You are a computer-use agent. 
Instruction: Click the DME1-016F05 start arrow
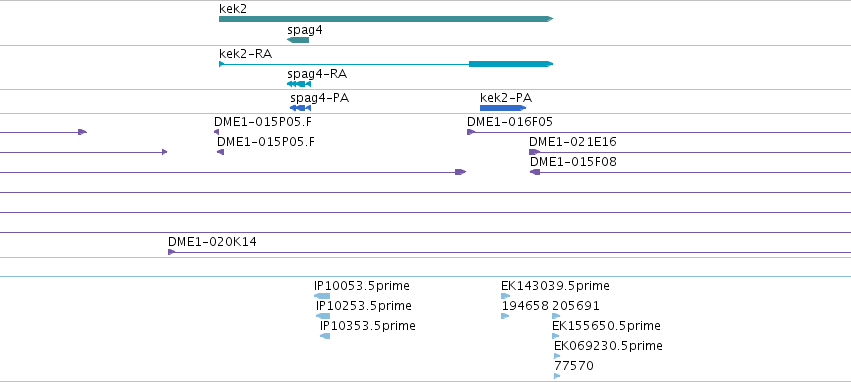[471, 132]
